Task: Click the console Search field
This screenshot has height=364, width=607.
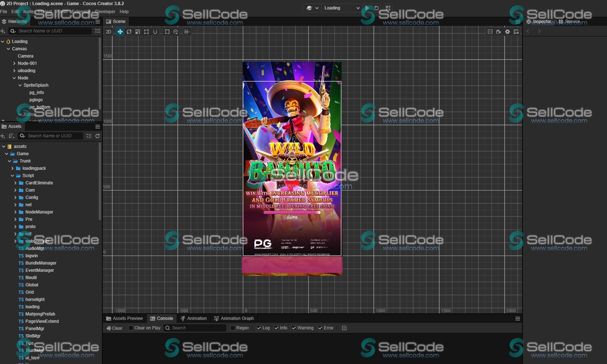Action: (197, 328)
